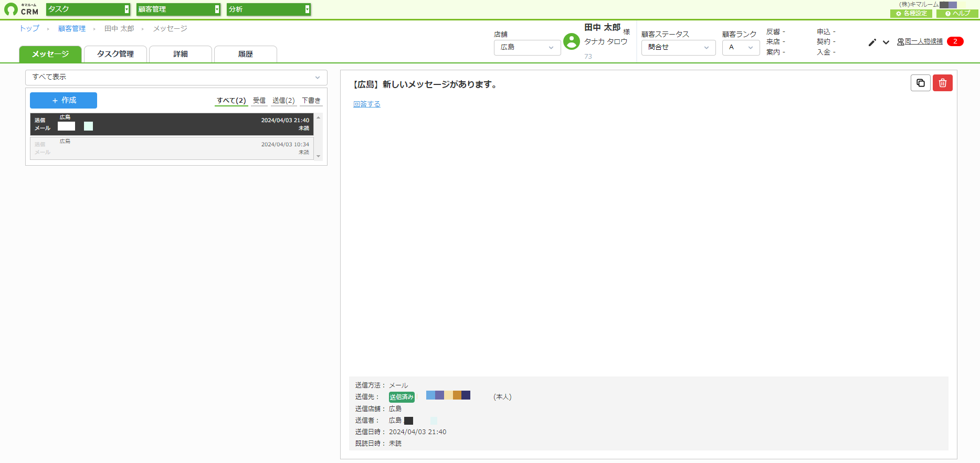The image size is (980, 463).
Task: Click the pencil edit icon
Action: 872,42
